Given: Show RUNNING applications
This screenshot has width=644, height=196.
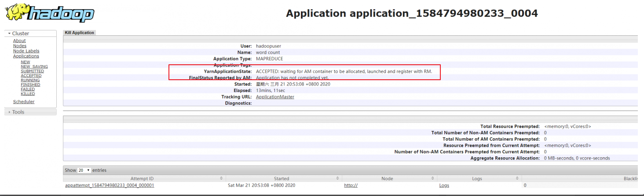Looking at the screenshot, I should 30,80.
